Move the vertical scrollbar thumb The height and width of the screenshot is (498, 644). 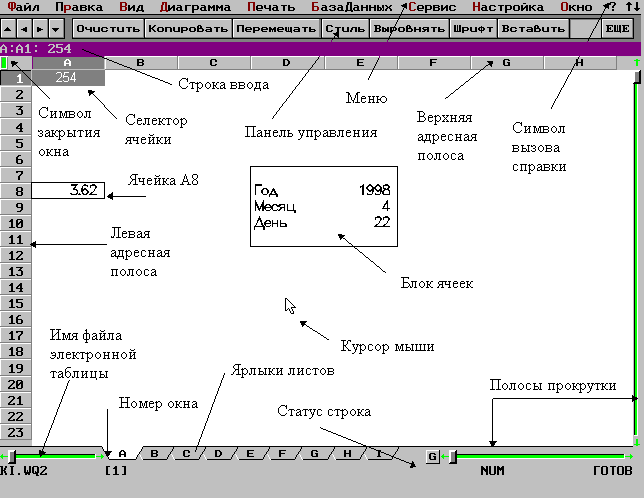point(637,77)
